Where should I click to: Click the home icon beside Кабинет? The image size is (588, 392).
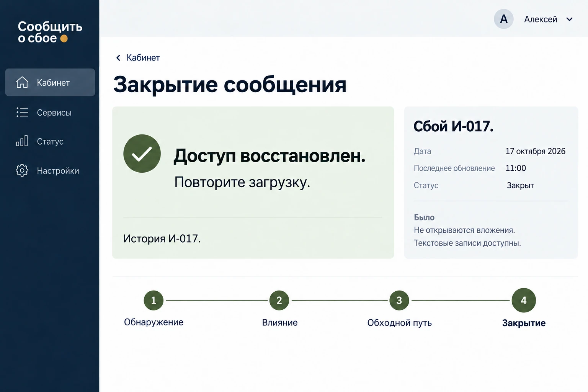22,82
